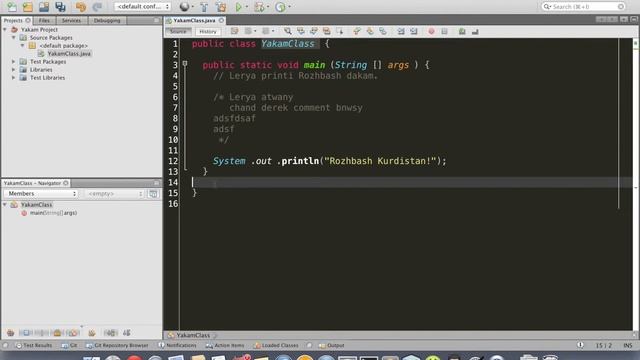640x360 pixels.
Task: Select YakamClass.java in project tree
Action: 69,53
